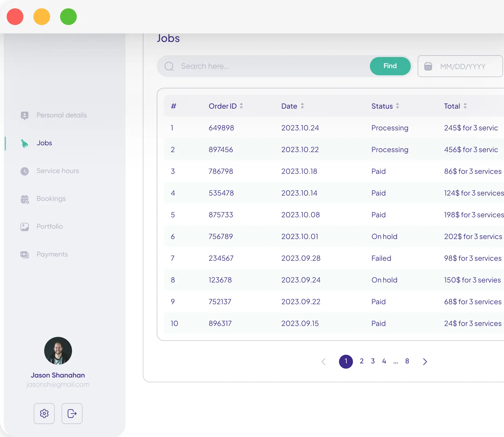Open Jason Shanahan's profile avatar
The height and width of the screenshot is (437, 504).
pos(58,351)
